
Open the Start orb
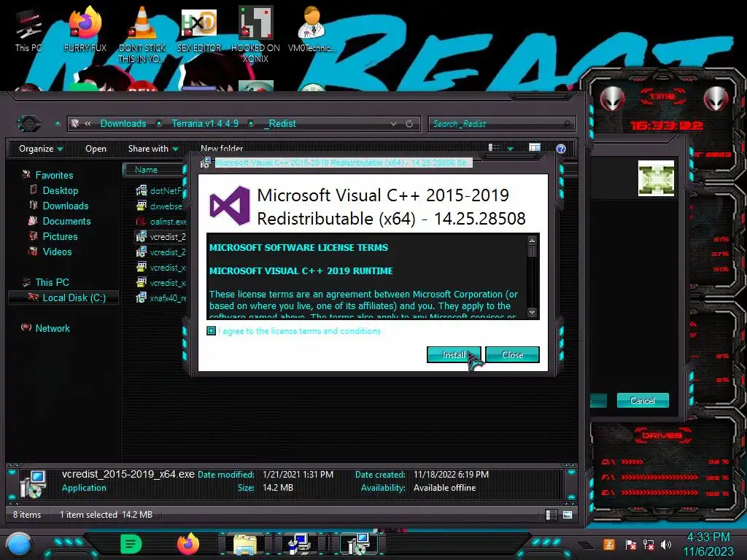click(x=18, y=545)
